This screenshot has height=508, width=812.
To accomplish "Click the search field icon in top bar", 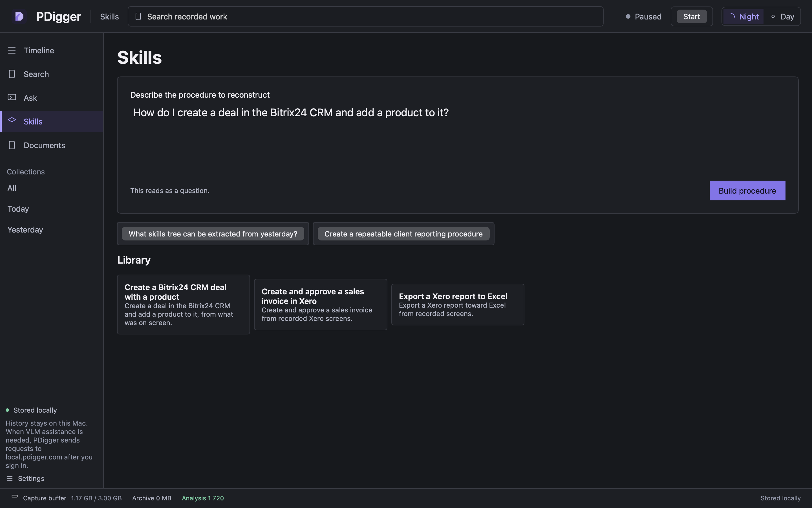I will 138,16.
